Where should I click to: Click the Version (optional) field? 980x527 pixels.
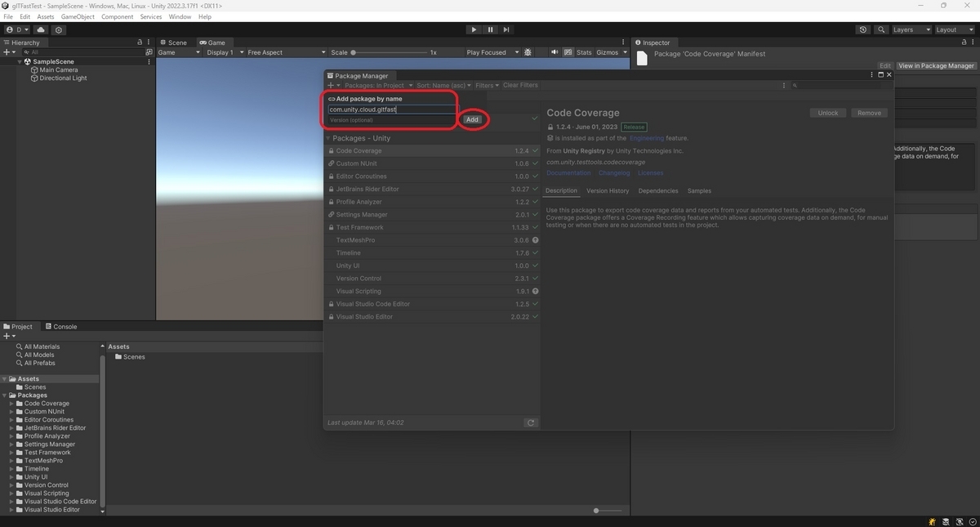pos(391,120)
